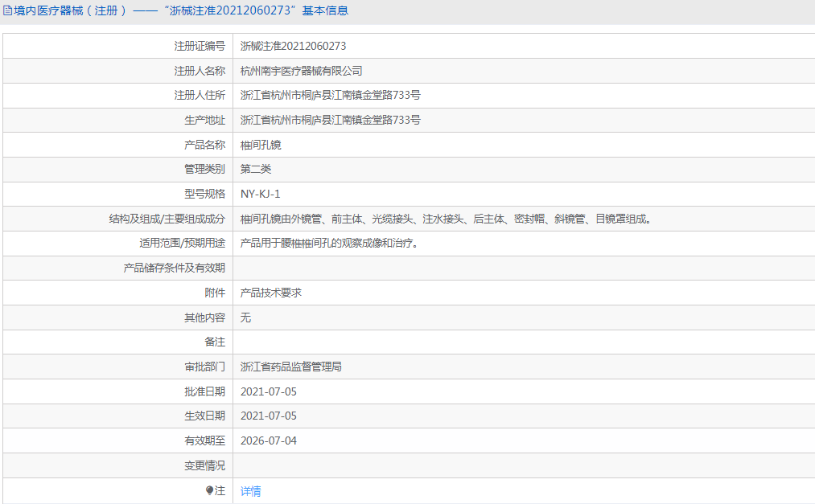Click the 结构及组成/主要组成成分 label
This screenshot has width=815, height=504.
tap(167, 219)
